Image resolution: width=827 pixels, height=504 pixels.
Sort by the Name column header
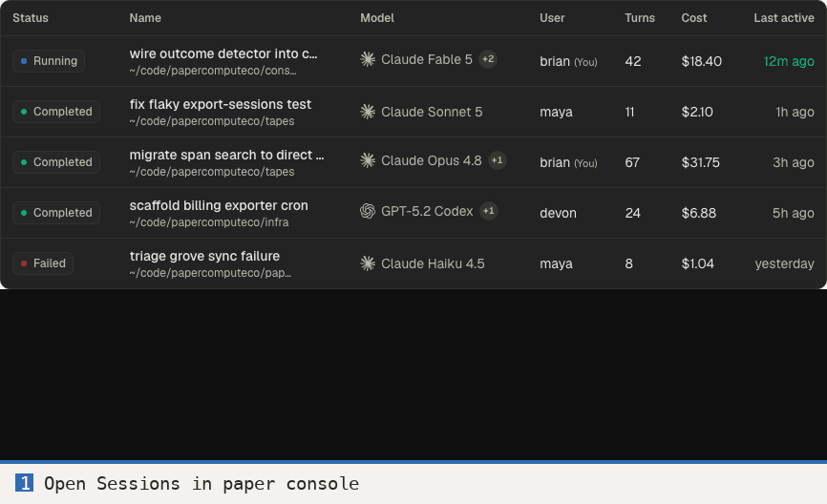coord(145,18)
